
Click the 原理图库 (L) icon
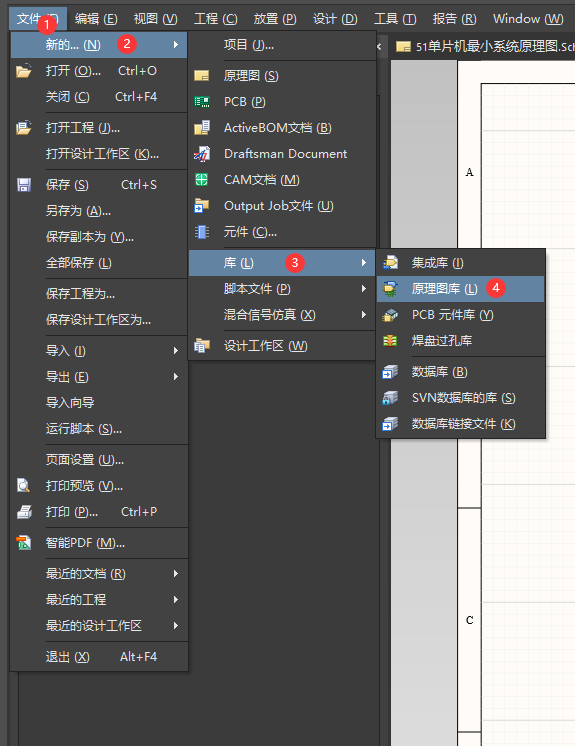coord(390,288)
